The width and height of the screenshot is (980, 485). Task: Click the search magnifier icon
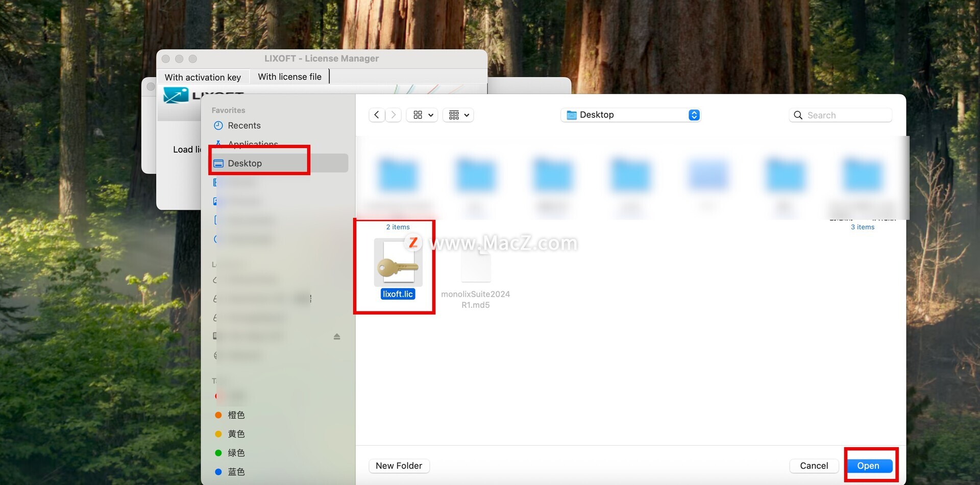[798, 115]
